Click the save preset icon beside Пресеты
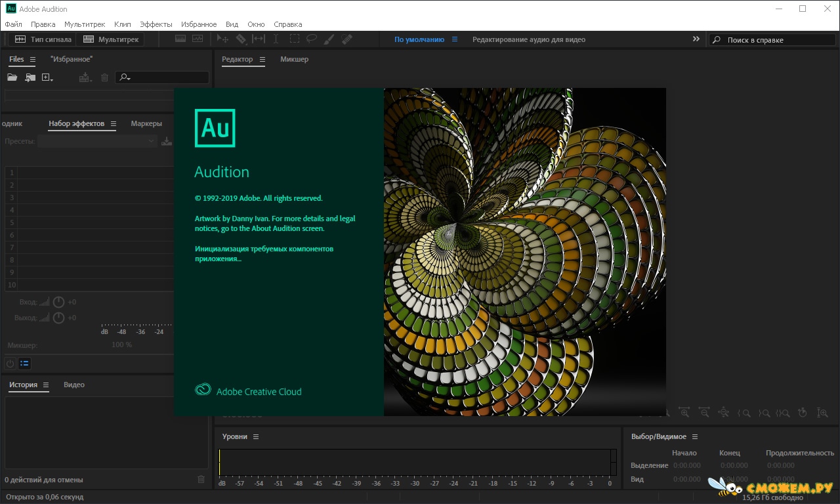 tap(167, 141)
